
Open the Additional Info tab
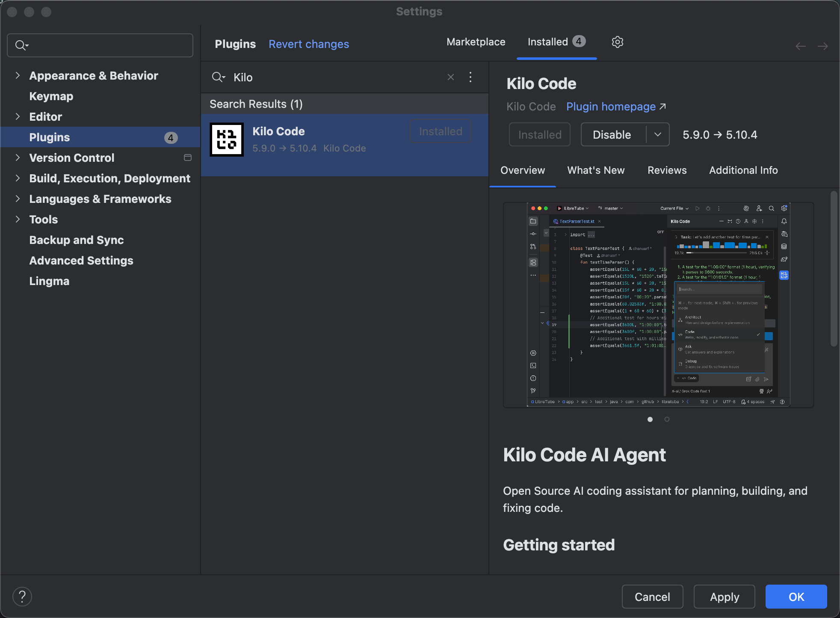click(743, 170)
